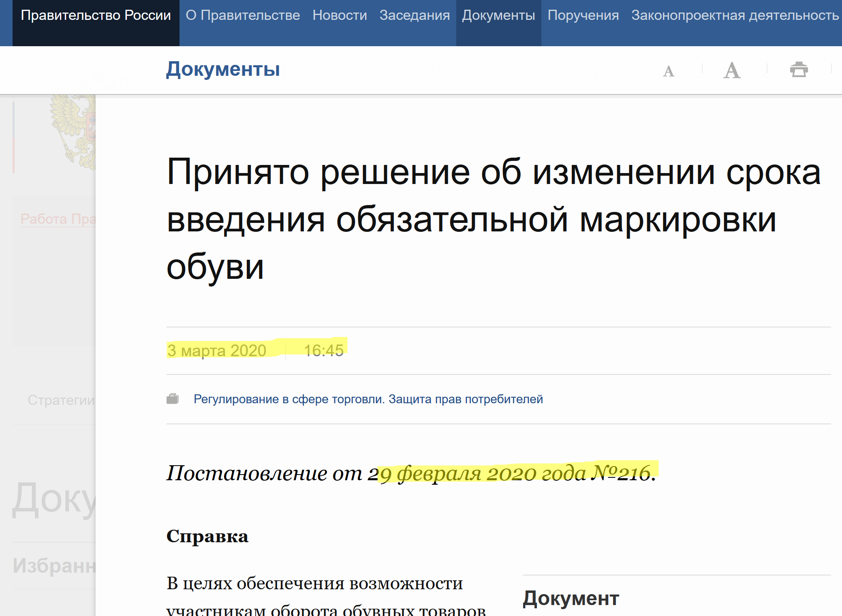Screen dimensions: 842x616
Task: Click the print page icon
Action: (x=799, y=70)
